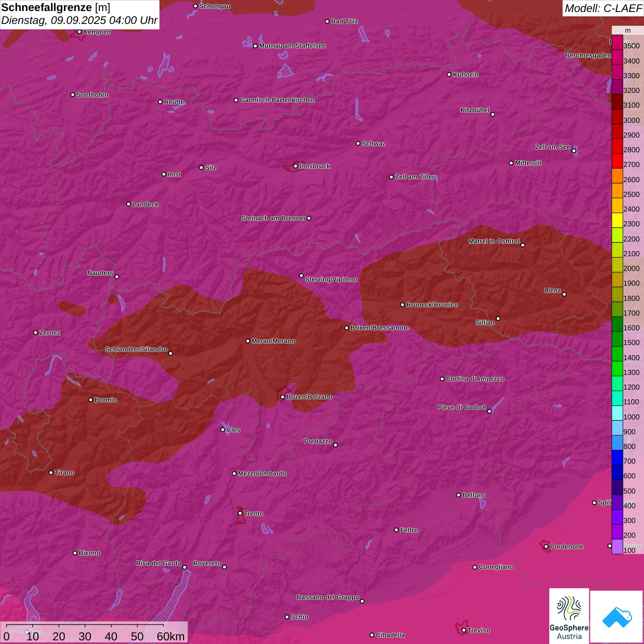
Task: Click the Bienno town label
Action: point(89,553)
